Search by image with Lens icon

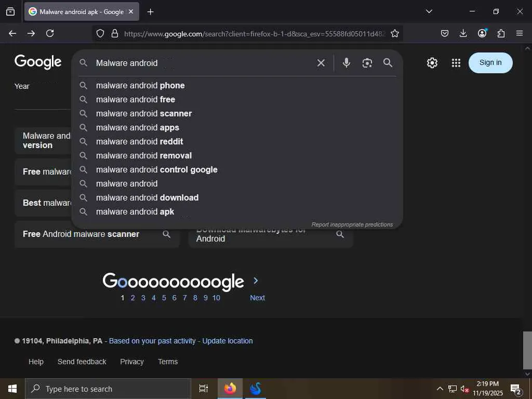[x=367, y=63]
